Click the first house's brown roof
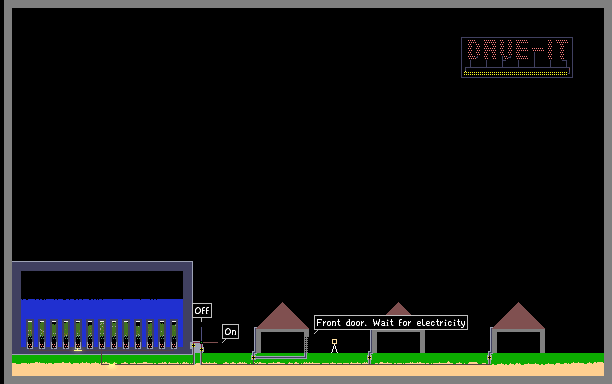Screen dimensions: 612x384 [x=283, y=316]
